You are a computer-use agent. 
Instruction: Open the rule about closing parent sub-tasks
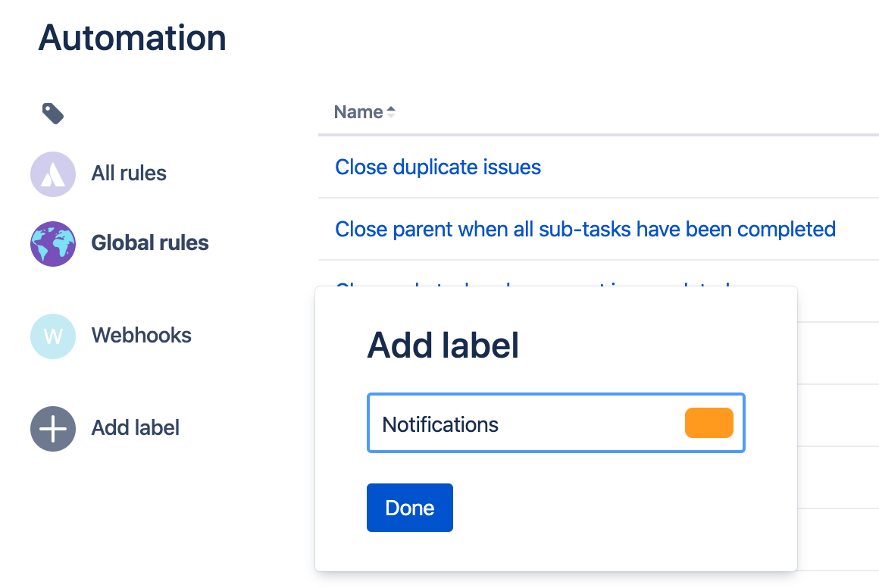(585, 229)
